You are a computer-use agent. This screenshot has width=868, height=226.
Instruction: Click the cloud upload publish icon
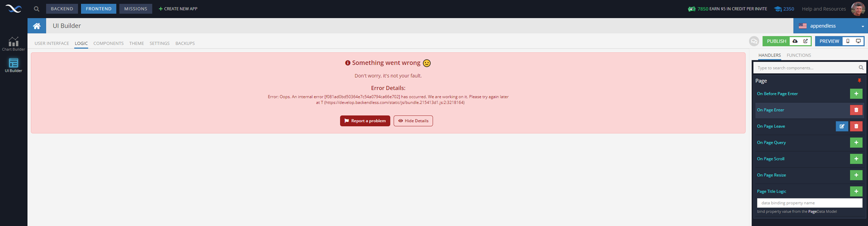coord(795,41)
